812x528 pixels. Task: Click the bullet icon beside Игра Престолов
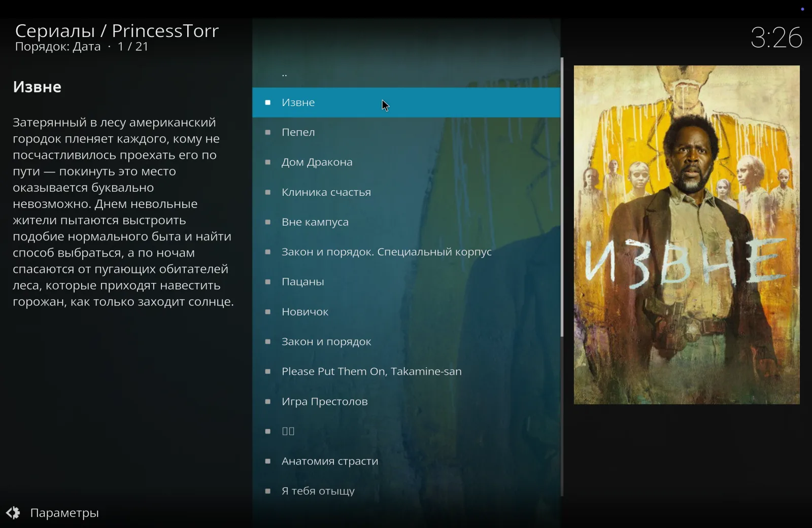click(268, 402)
